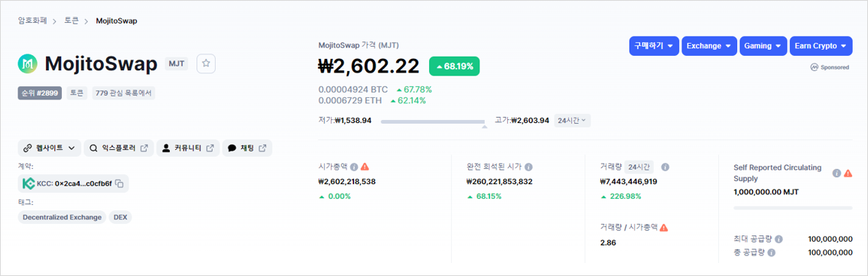Screen dimensions: 868x276
Task: Go to 암호화폐 breadcrumb
Action: pos(33,21)
